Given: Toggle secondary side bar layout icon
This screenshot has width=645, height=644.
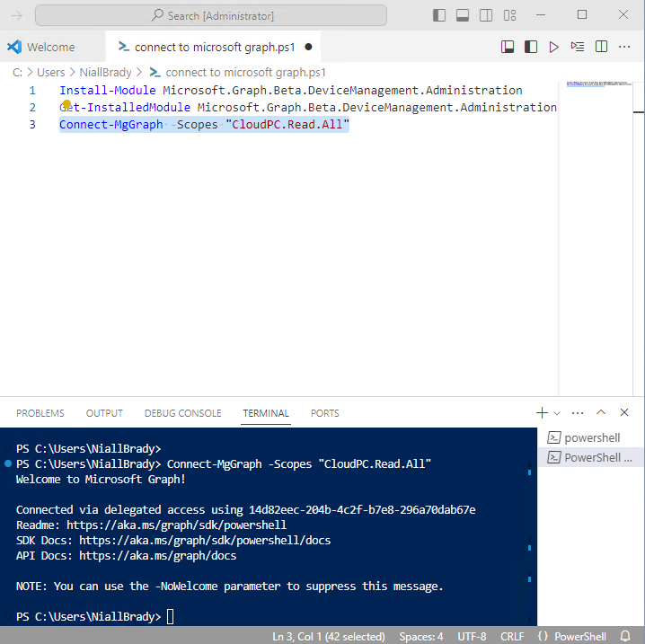Looking at the screenshot, I should pyautogui.click(x=486, y=15).
